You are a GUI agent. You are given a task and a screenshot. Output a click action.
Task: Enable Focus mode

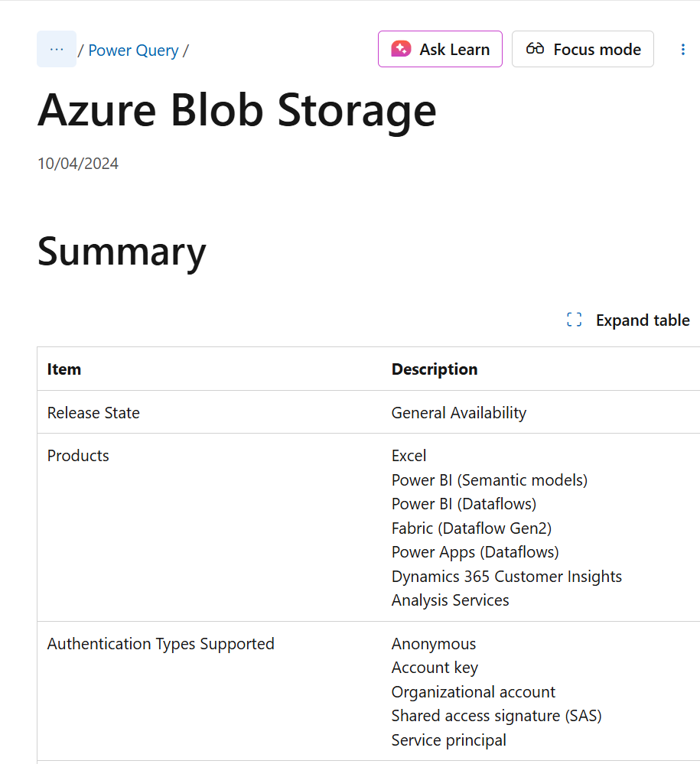tap(582, 49)
